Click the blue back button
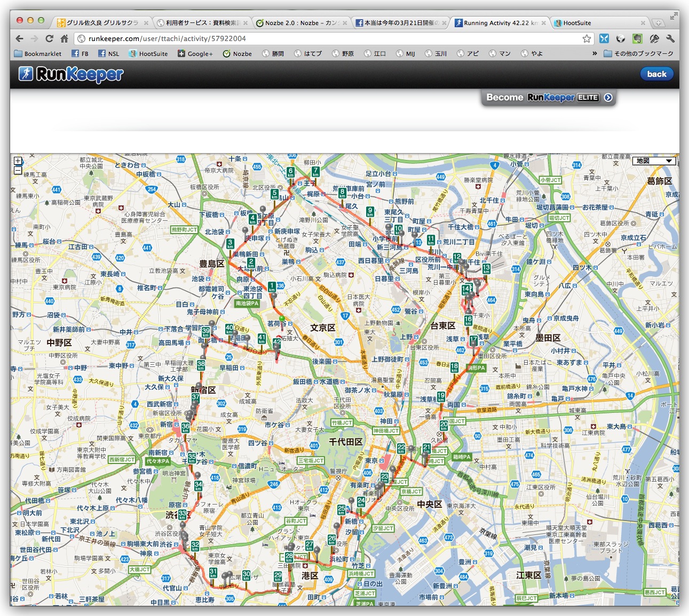The height and width of the screenshot is (616, 689). pyautogui.click(x=656, y=74)
